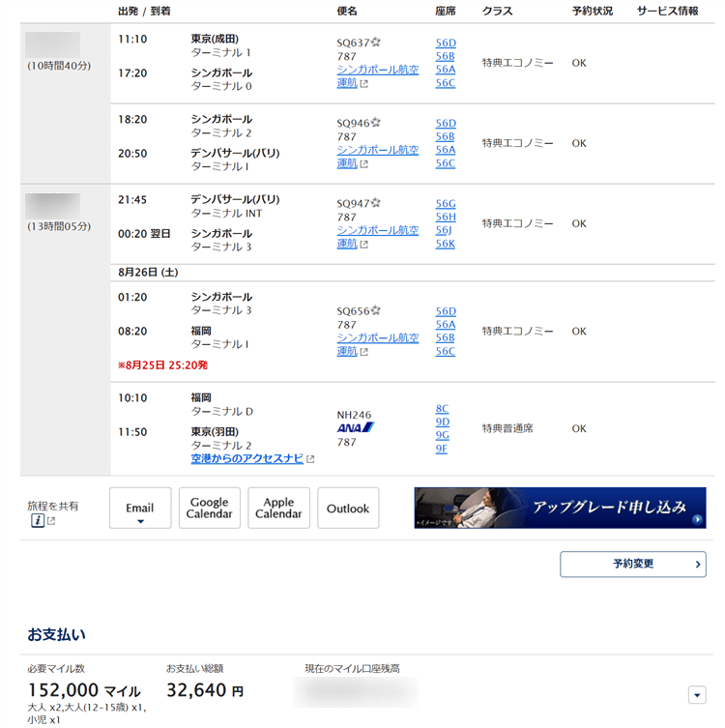This screenshot has width=725, height=728.
Task: Open 予約変更 to change the reservation
Action: [633, 564]
